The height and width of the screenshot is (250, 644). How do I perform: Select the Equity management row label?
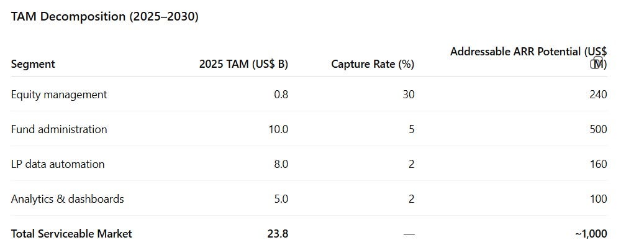coord(59,95)
